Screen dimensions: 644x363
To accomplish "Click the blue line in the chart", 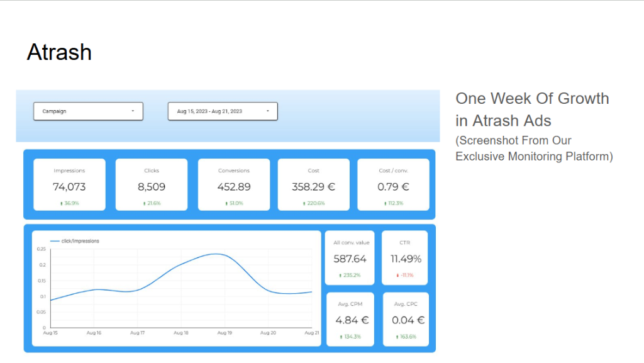I will pyautogui.click(x=180, y=265).
